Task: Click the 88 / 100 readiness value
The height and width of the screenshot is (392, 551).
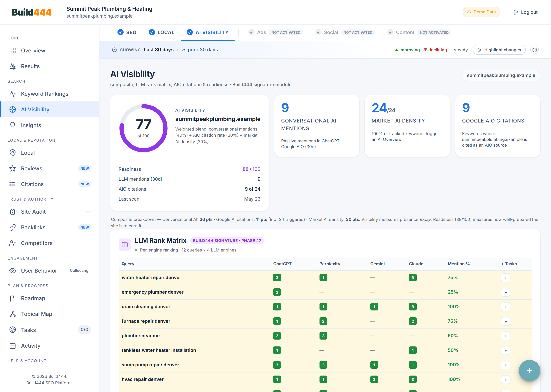Action: 251,169
